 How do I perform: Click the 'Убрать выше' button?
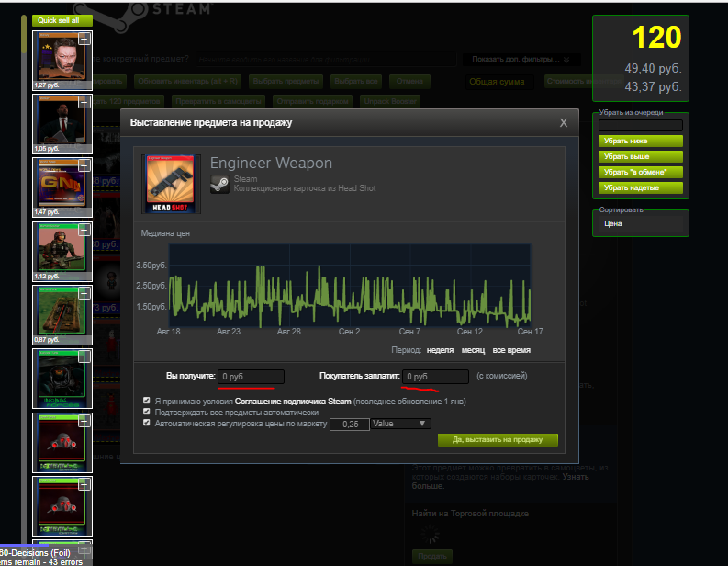[640, 156]
